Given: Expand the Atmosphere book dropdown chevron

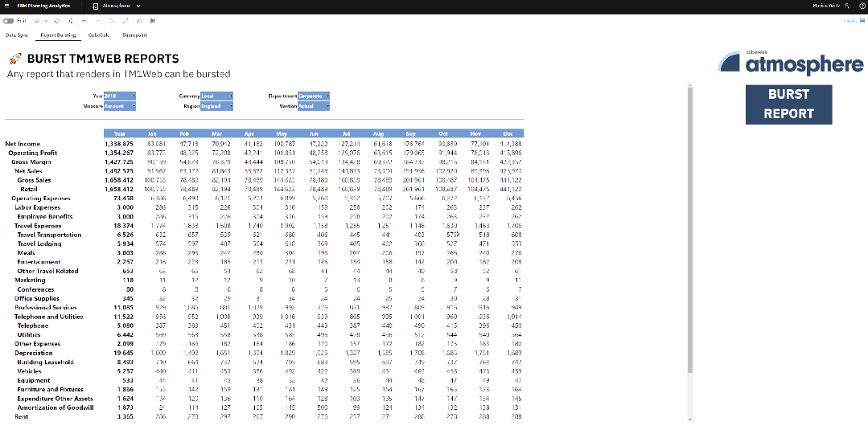Looking at the screenshot, I should coord(138,6).
